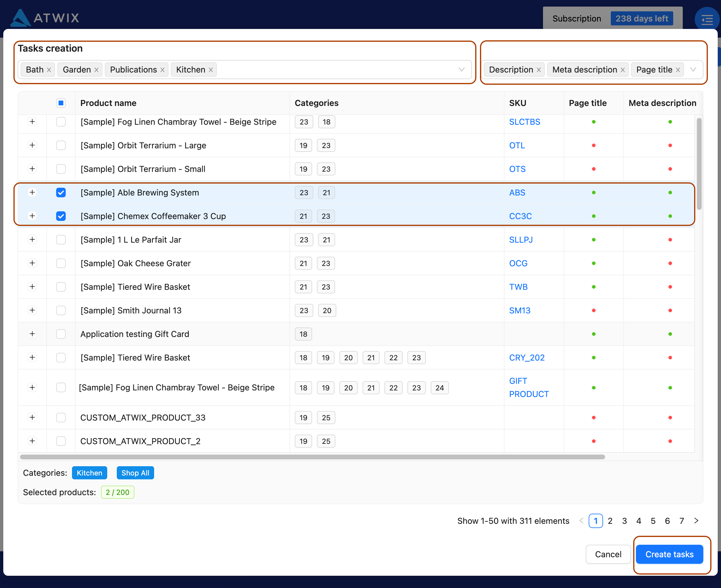721x588 pixels.
Task: Go to next page using arrow icon
Action: click(x=697, y=521)
